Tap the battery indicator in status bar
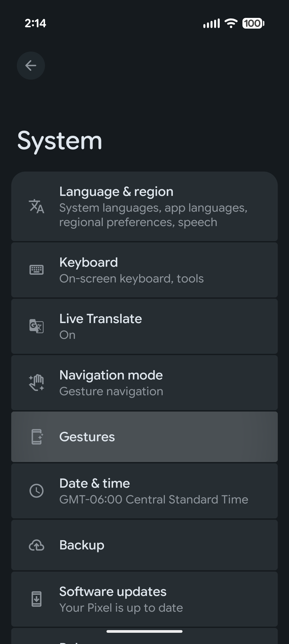The width and height of the screenshot is (289, 644). pyautogui.click(x=253, y=23)
